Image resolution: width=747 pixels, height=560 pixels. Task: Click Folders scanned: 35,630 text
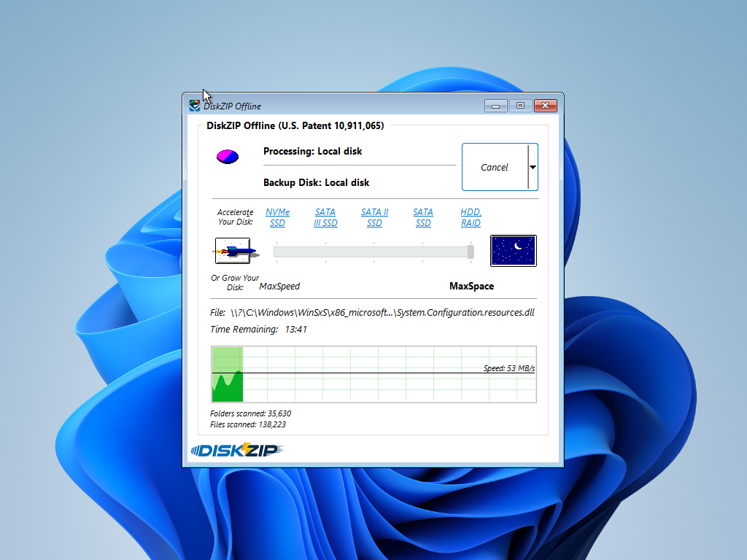(251, 413)
